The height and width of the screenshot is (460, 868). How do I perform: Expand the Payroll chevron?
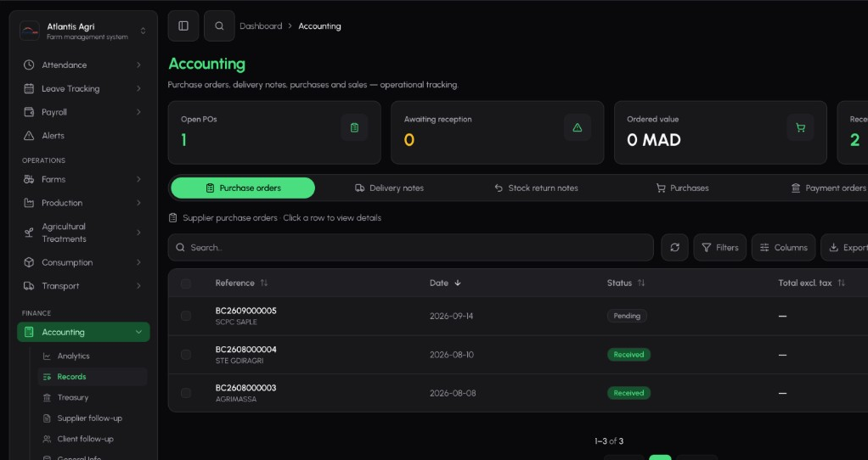click(138, 112)
